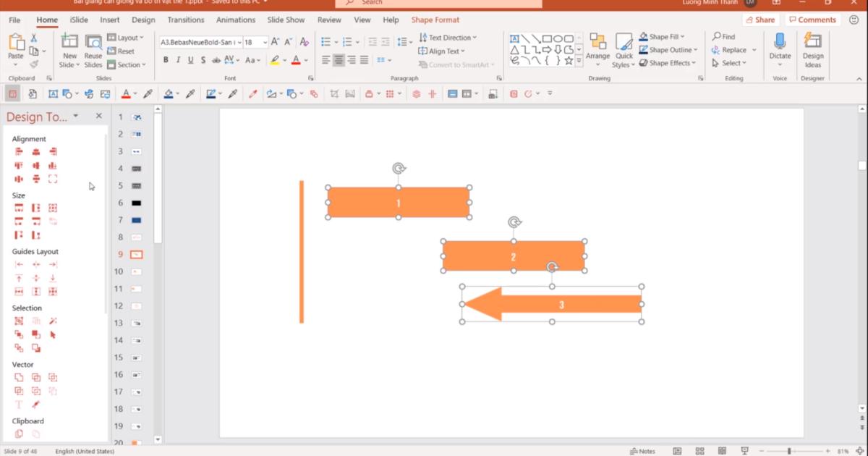The image size is (868, 456).
Task: Open Align Text dropdown
Action: click(x=442, y=51)
